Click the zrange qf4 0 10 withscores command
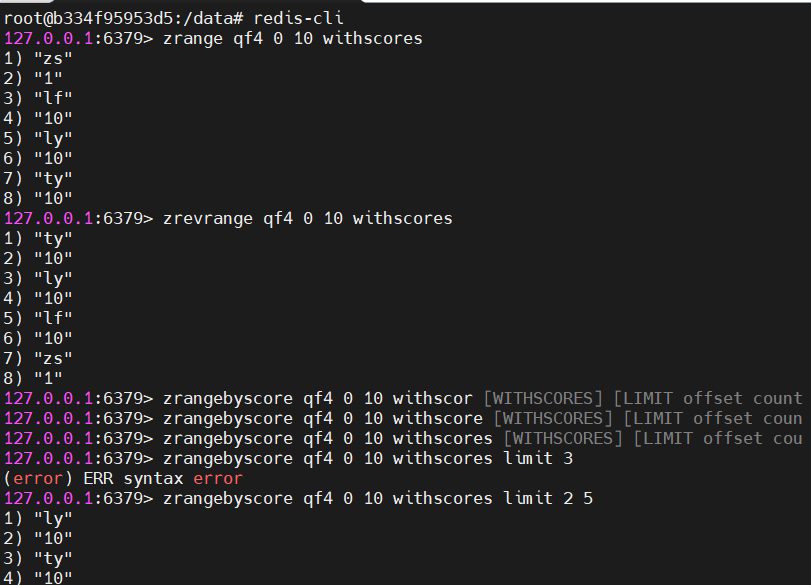Screen dimensions: 811x585 coord(293,39)
